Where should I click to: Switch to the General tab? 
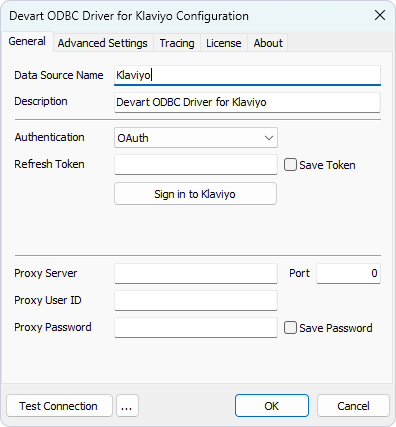tap(27, 41)
